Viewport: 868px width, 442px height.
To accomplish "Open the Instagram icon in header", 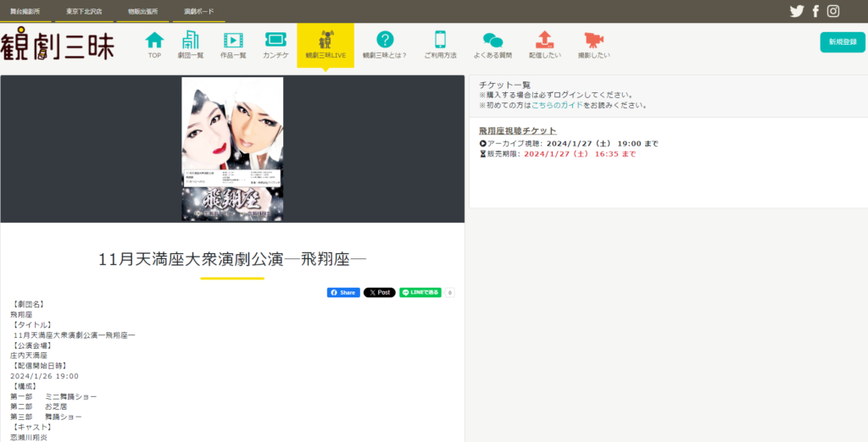I will 834,11.
